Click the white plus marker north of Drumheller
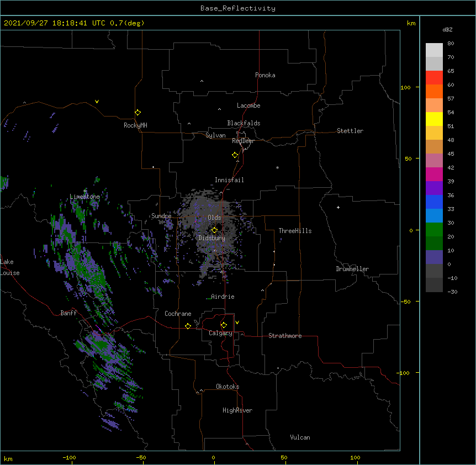The width and height of the screenshot is (476, 465). point(338,207)
